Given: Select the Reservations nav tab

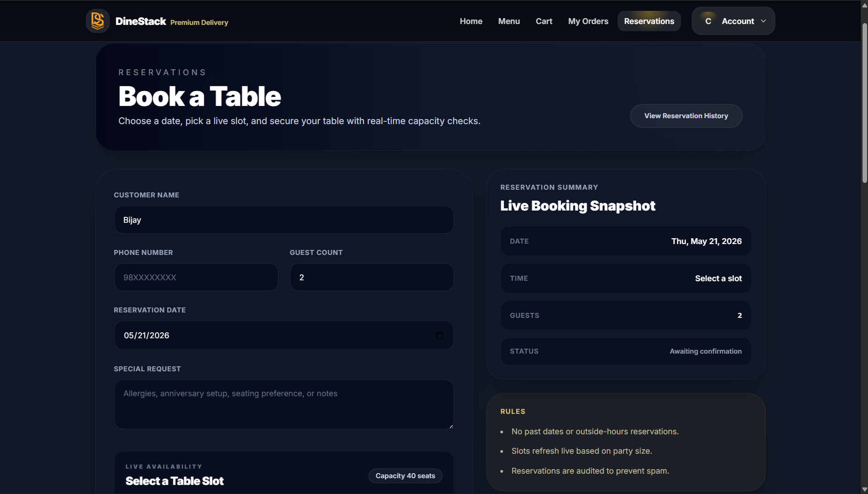Looking at the screenshot, I should coord(649,21).
